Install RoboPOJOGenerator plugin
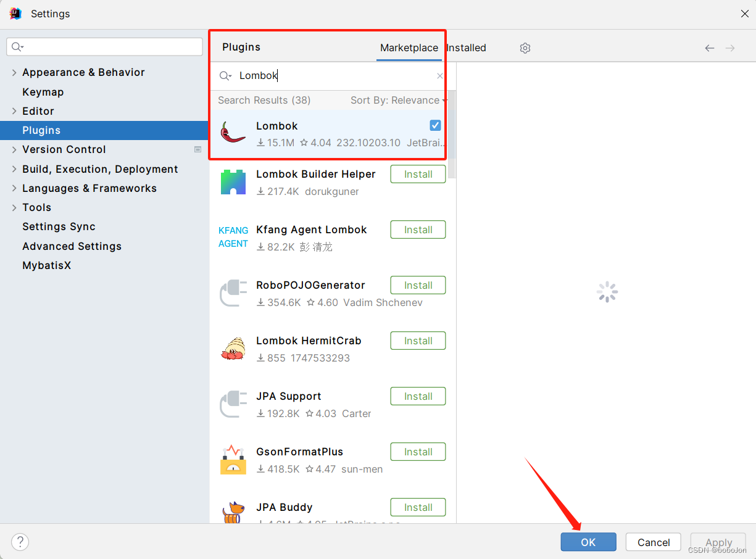The height and width of the screenshot is (559, 756). (x=418, y=285)
